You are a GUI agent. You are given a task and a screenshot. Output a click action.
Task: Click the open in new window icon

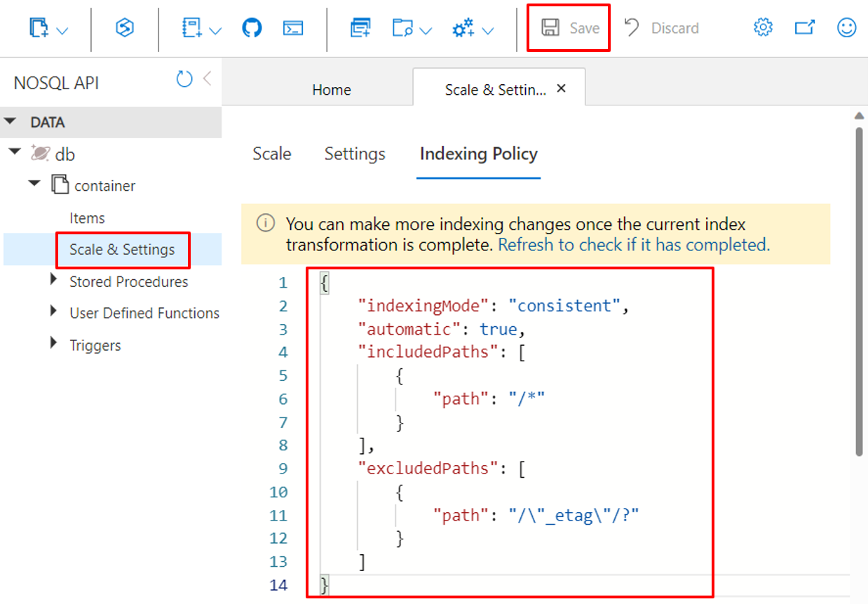click(805, 28)
